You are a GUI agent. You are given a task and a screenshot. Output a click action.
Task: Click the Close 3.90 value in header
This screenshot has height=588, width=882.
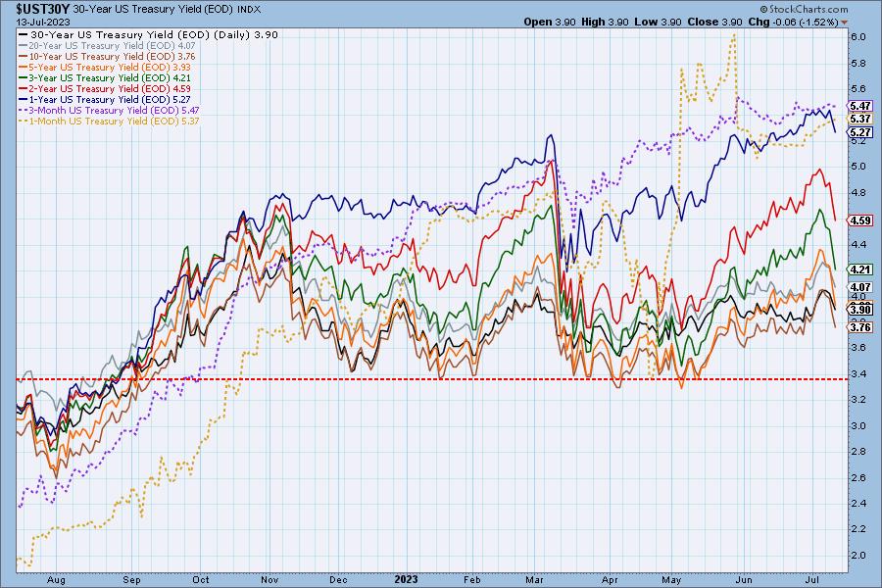(x=715, y=22)
